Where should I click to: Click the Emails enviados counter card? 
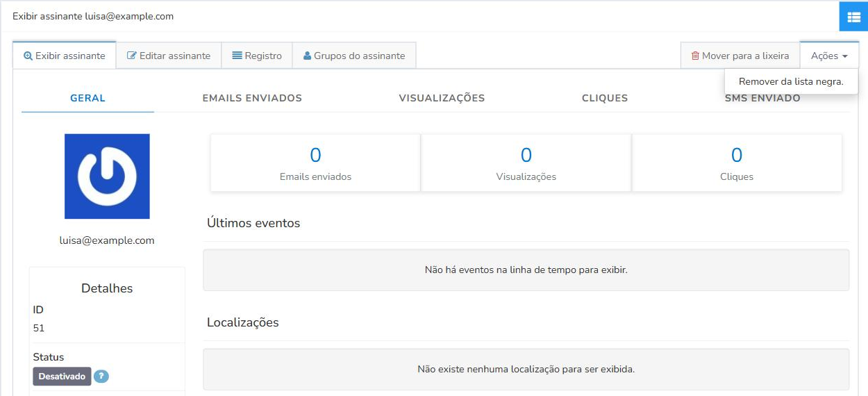[x=315, y=163]
